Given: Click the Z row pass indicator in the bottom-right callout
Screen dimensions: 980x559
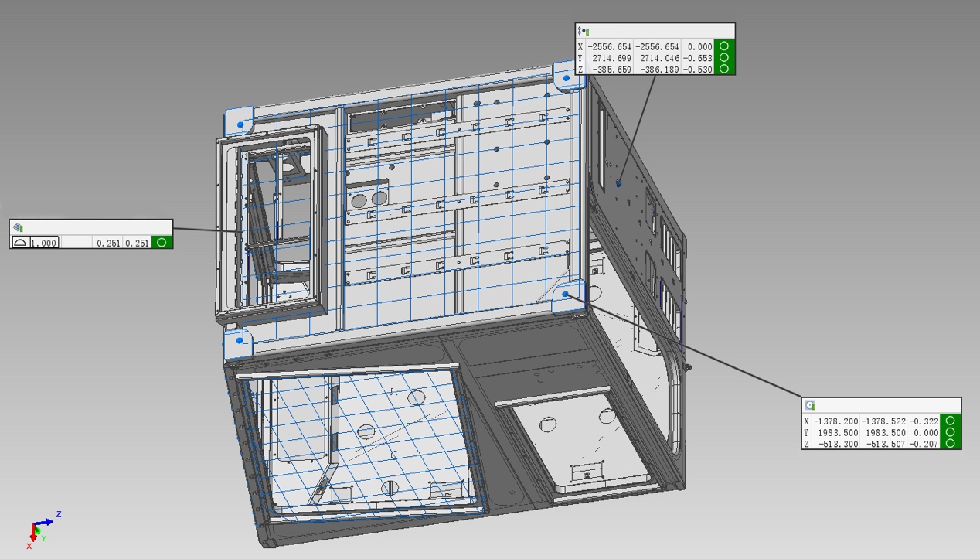Looking at the screenshot, I should 951,444.
